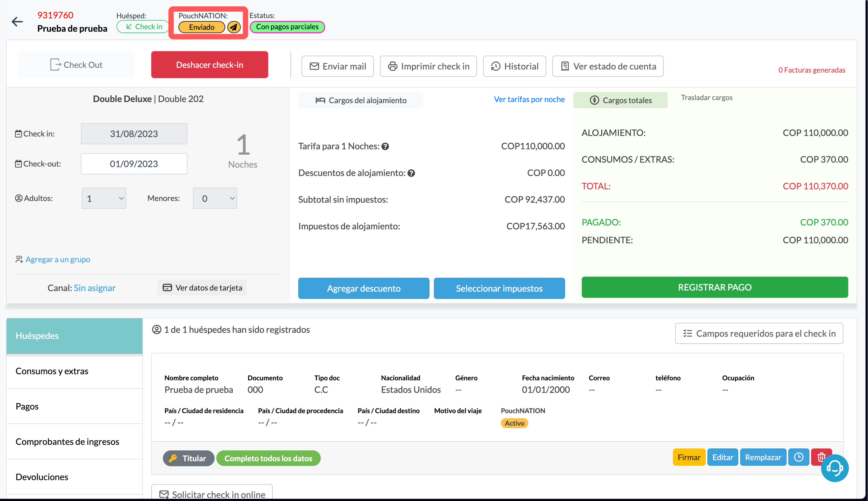Click the Check Out button
Viewport: 868px width, 501px height.
(x=76, y=65)
